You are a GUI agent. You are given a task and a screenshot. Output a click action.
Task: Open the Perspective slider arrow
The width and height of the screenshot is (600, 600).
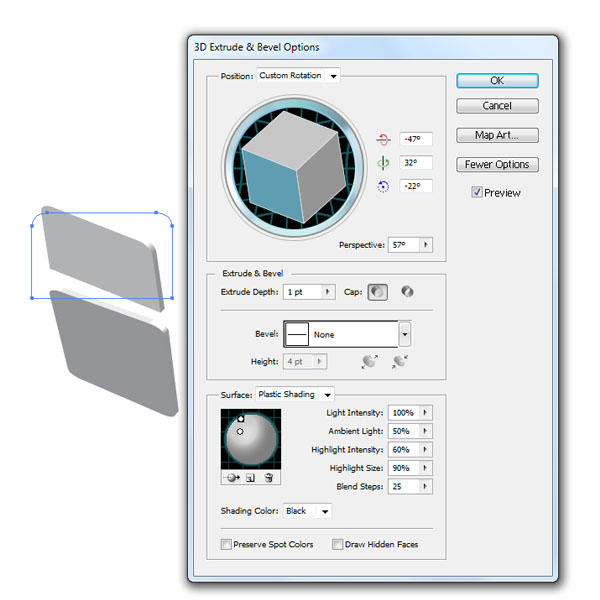pyautogui.click(x=426, y=245)
